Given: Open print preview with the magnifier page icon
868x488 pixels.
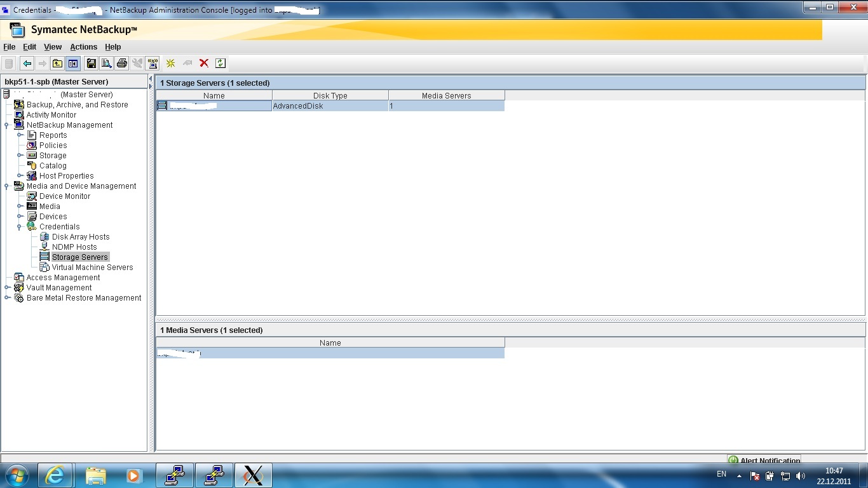Looking at the screenshot, I should tap(107, 63).
